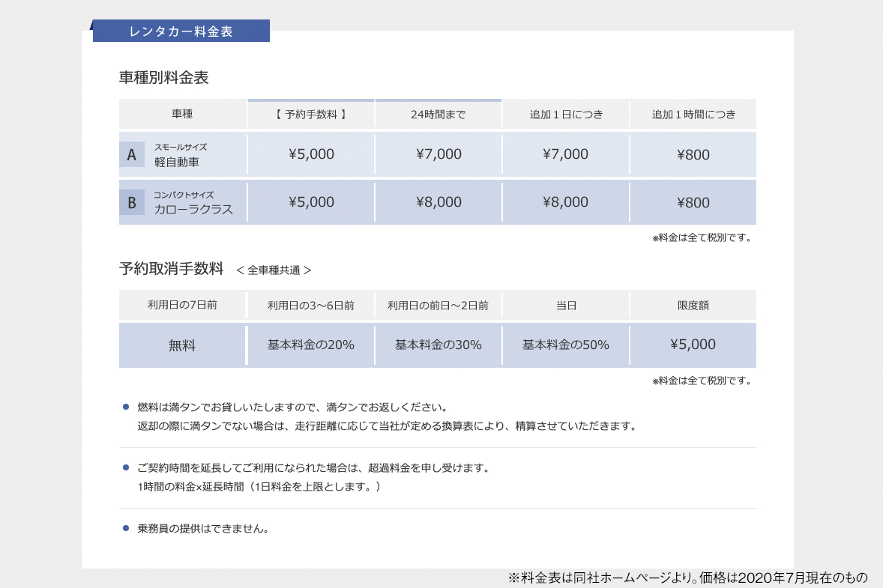The height and width of the screenshot is (588, 883).
Task: Click the 基本料金の50% cell
Action: click(x=566, y=345)
